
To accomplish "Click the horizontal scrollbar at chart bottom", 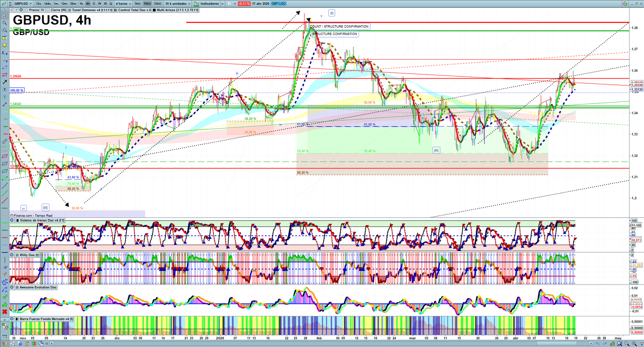I will (x=322, y=343).
